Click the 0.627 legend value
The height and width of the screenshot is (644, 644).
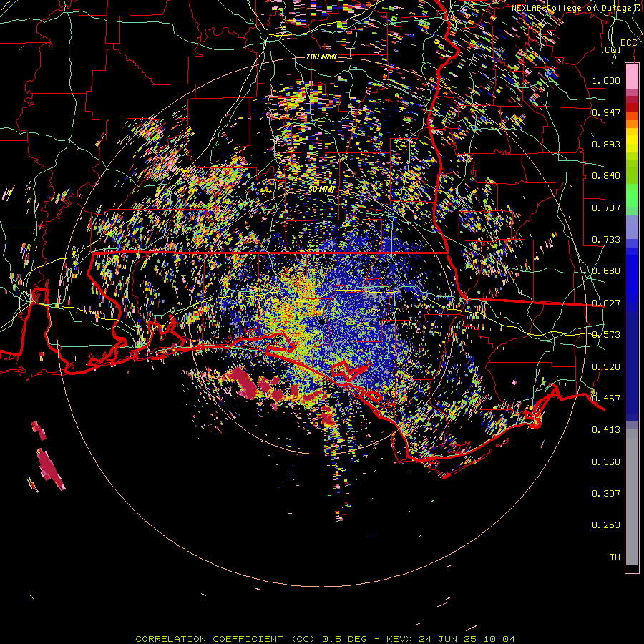(x=606, y=303)
